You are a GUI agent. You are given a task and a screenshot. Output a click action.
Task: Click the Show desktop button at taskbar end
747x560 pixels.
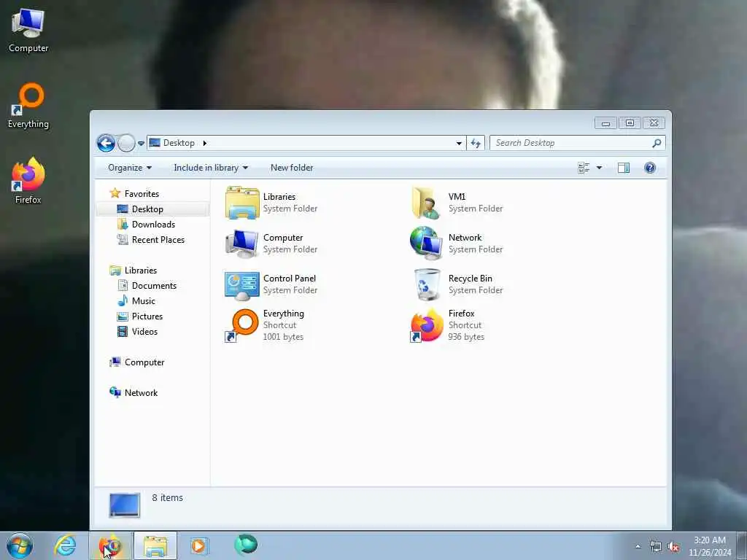(x=741, y=546)
